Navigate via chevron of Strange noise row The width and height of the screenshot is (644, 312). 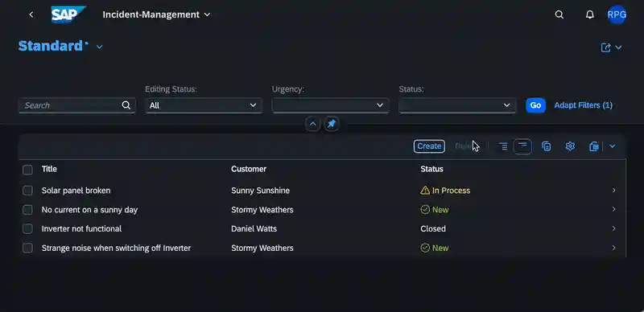614,248
